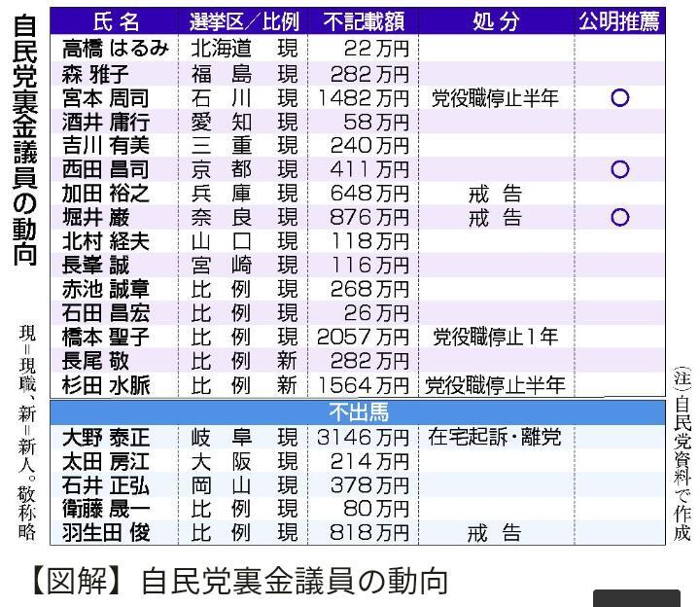Click the 公明推薦 column header
This screenshot has height=607, width=700.
(618, 21)
